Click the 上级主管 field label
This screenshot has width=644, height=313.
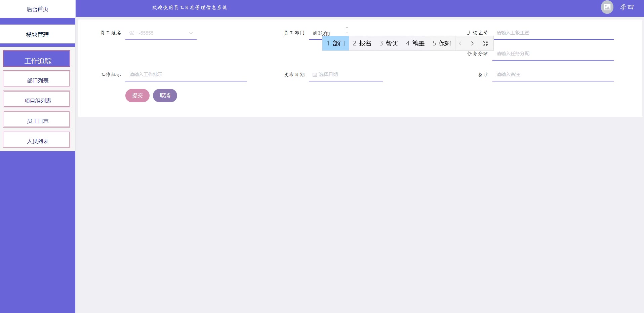click(x=478, y=33)
